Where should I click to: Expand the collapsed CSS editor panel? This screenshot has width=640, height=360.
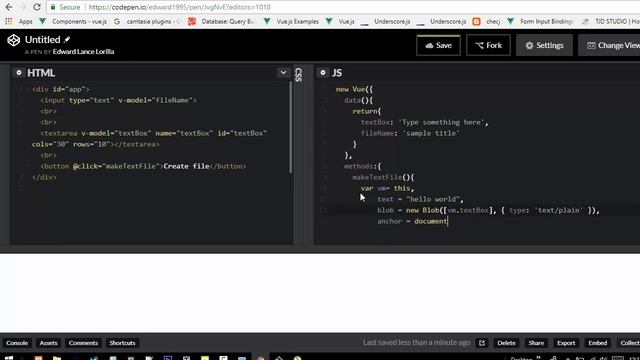[x=298, y=75]
